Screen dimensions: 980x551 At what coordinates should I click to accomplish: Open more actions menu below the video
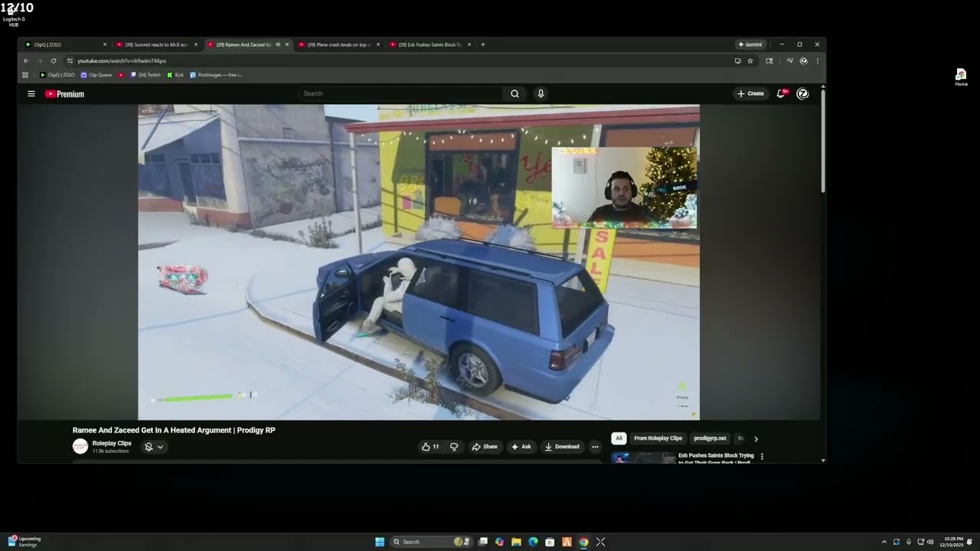(595, 447)
